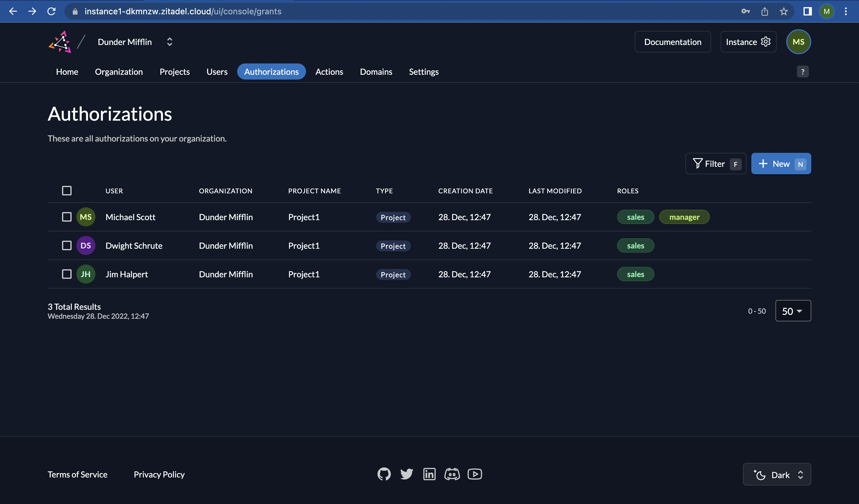This screenshot has height=504, width=859.
Task: Go to the Projects tab
Action: [174, 72]
